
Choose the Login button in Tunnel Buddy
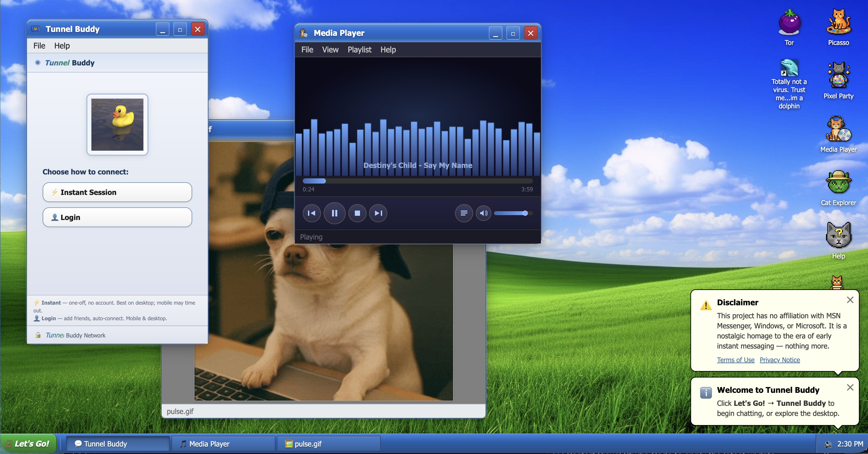(117, 217)
